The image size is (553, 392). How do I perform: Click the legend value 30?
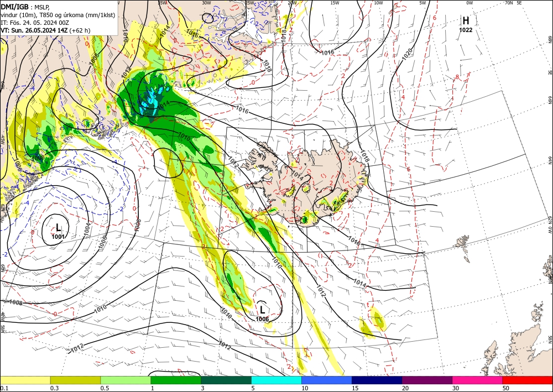click(456, 388)
